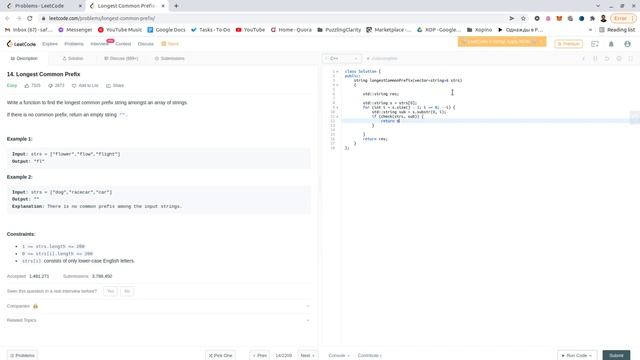Open the Home - Quora bookmark
Image resolution: width=640 pixels, height=360 pixels.
[x=291, y=30]
